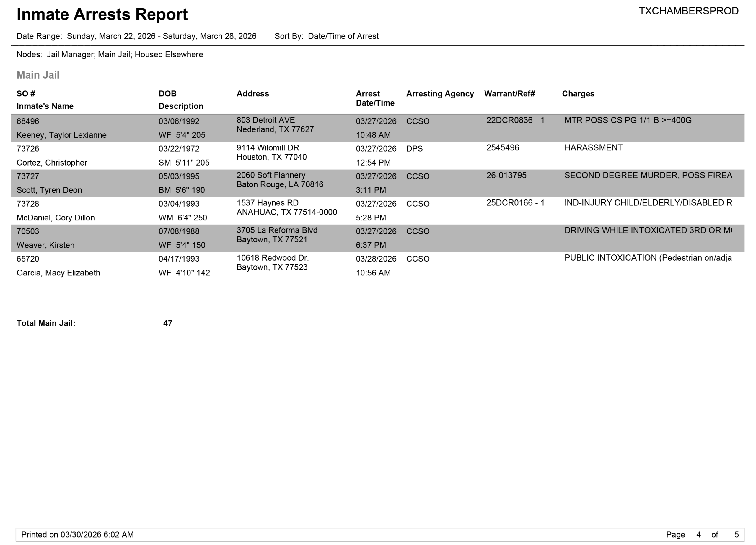The height and width of the screenshot is (545, 756).
Task: Click the TXCHAMBERSPROD label
Action: click(688, 11)
